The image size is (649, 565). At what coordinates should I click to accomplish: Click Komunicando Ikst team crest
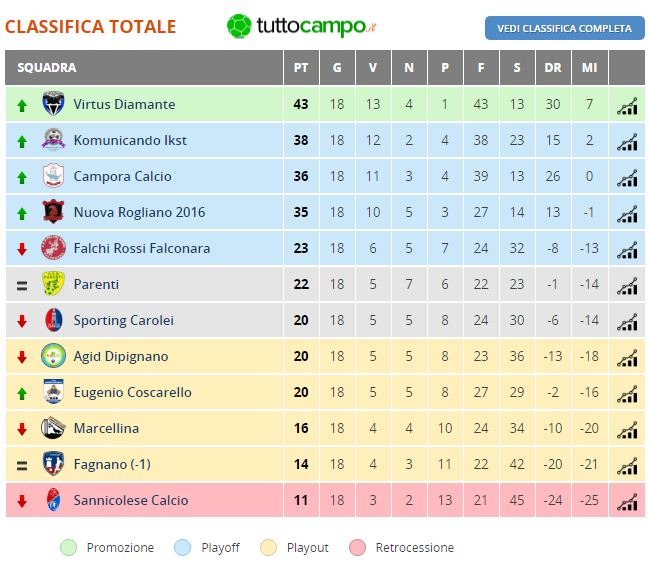tap(53, 140)
